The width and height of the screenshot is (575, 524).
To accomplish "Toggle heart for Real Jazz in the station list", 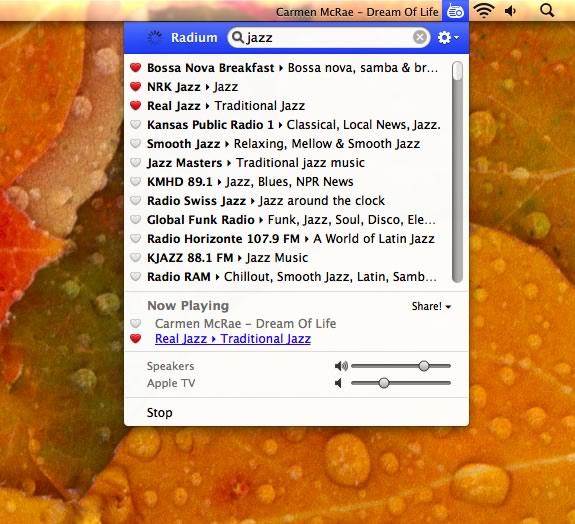I will click(135, 106).
